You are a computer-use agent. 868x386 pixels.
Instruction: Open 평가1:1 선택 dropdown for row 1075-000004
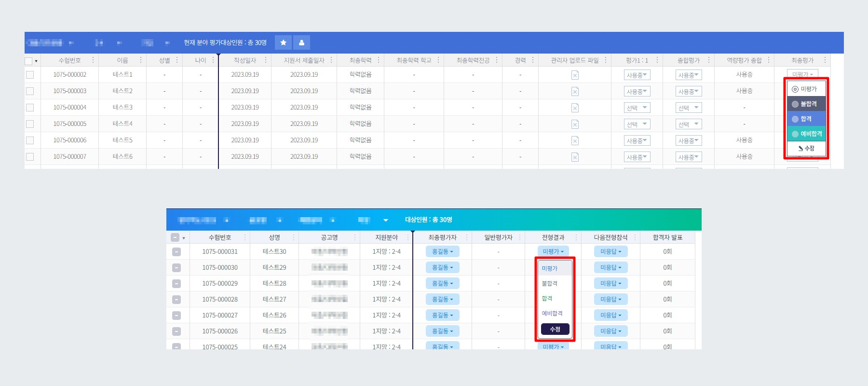click(637, 108)
